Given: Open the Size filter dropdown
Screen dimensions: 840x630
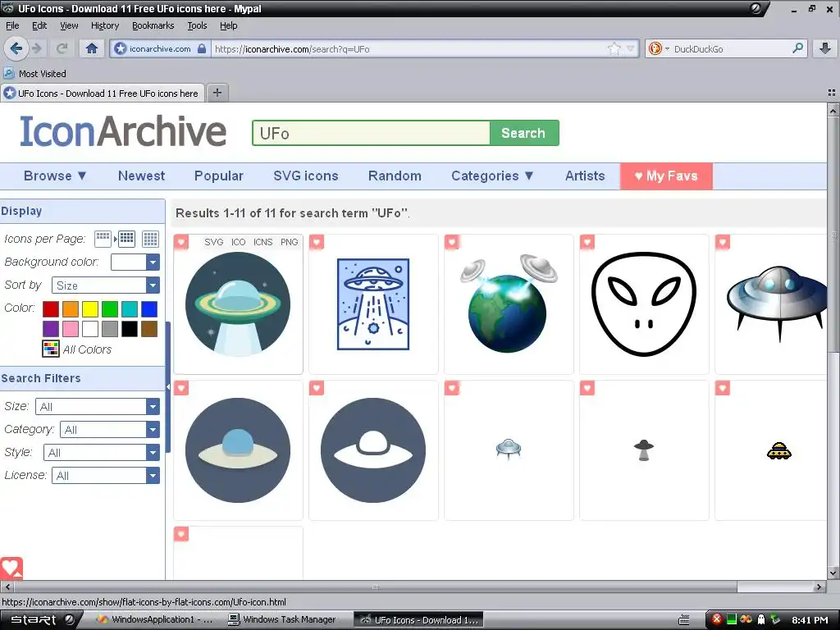Looking at the screenshot, I should [98, 407].
